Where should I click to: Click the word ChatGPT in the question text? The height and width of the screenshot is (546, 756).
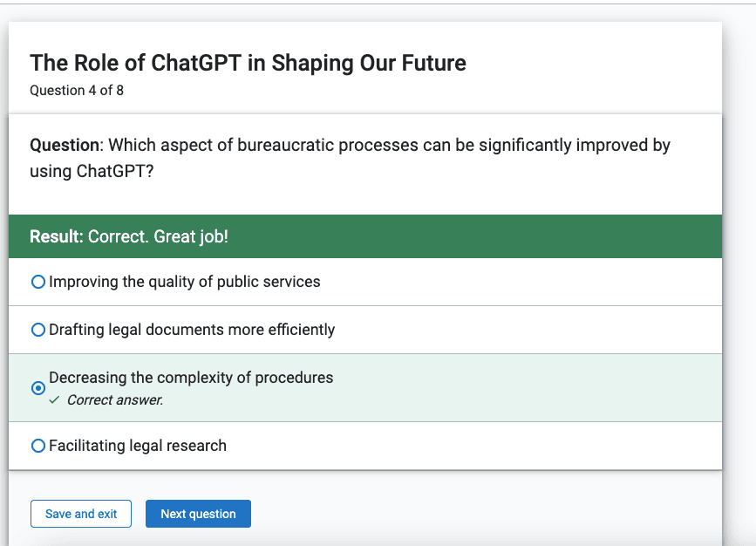click(x=112, y=171)
